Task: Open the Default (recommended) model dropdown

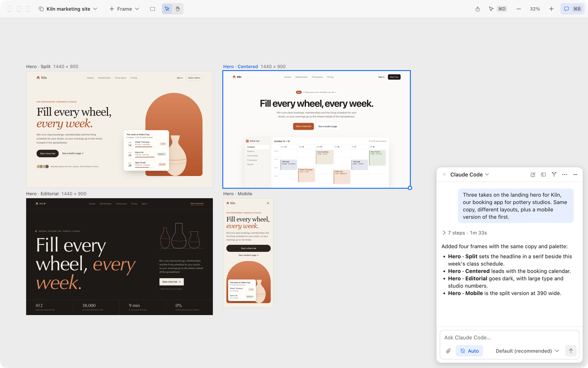Action: coord(527,351)
